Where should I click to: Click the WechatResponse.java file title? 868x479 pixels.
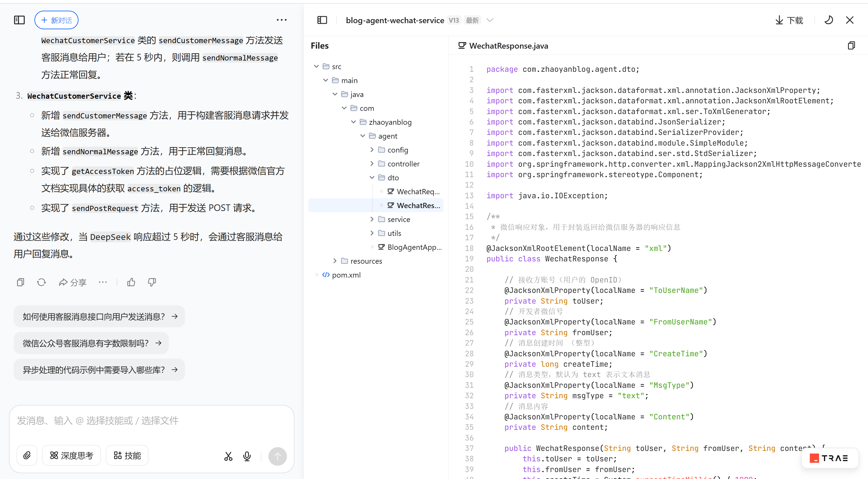pos(508,45)
